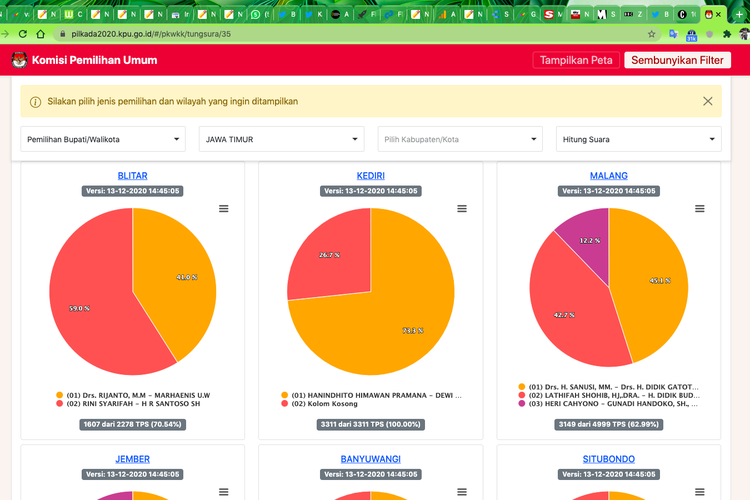This screenshot has width=750, height=500.
Task: Toggle Rijanto series in BLITAR legend
Action: point(139,395)
